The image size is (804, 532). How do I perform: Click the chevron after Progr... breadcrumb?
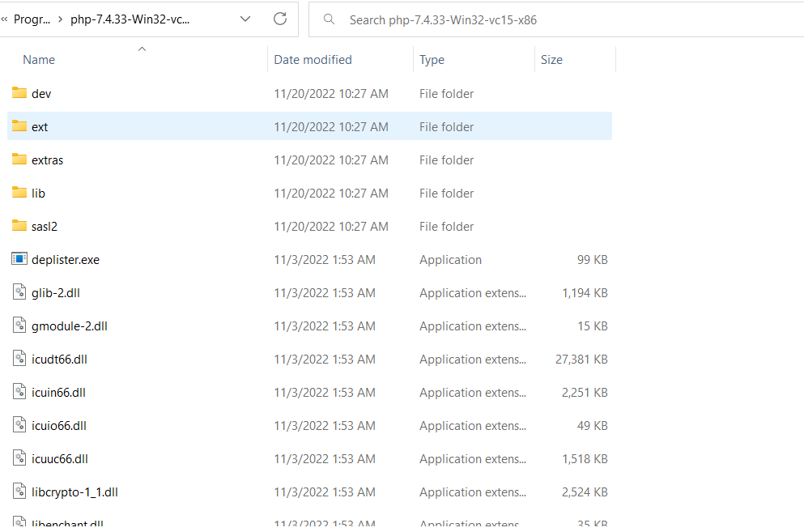coord(61,19)
